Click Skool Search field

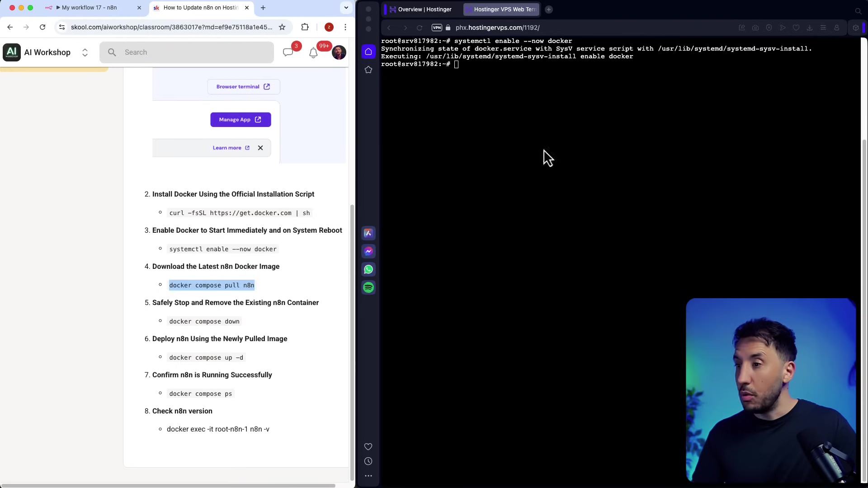[187, 52]
